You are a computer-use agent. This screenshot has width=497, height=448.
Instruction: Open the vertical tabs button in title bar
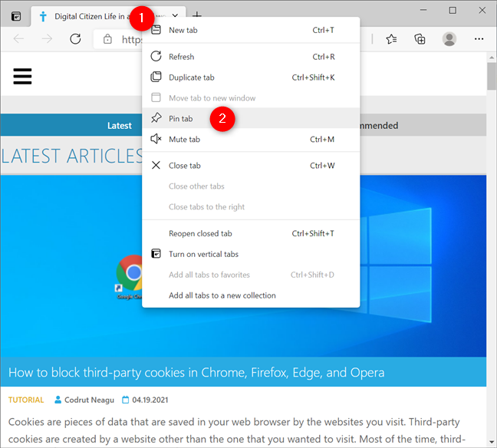pyautogui.click(x=16, y=16)
